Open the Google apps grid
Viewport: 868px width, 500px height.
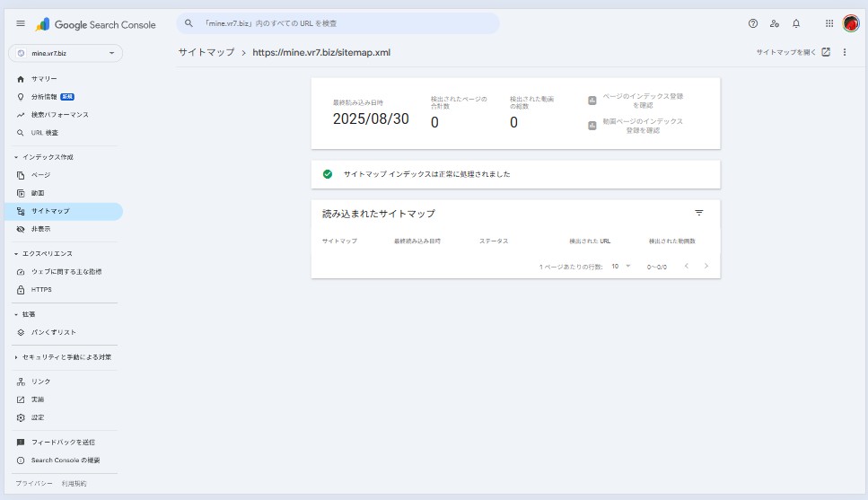click(829, 23)
